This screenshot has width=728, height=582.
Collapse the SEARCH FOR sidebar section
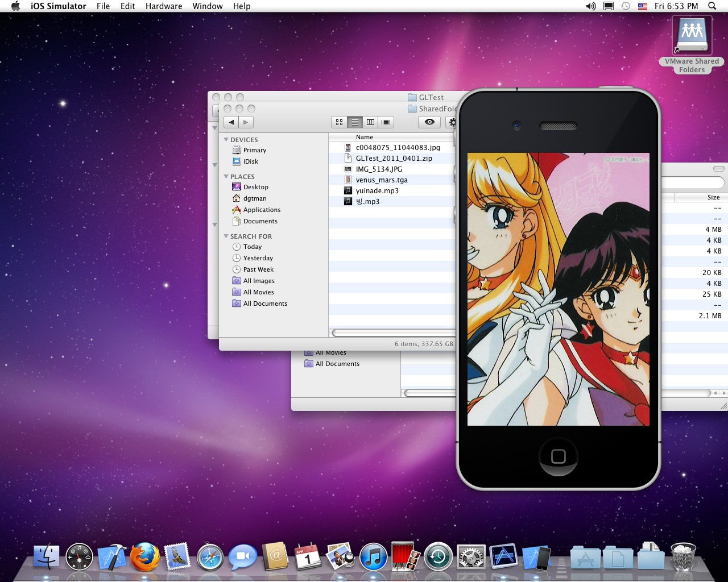(226, 236)
